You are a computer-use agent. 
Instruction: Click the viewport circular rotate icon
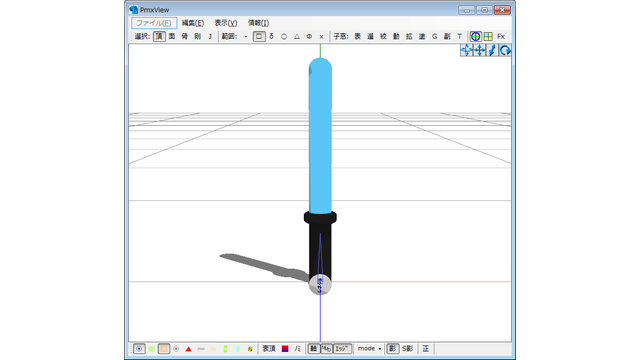pyautogui.click(x=505, y=50)
